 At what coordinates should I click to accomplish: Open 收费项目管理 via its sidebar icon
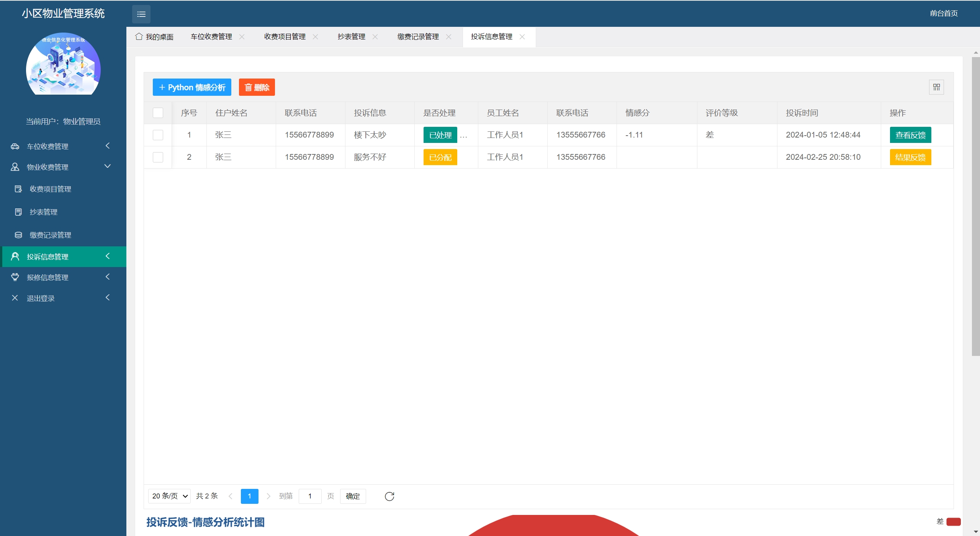pos(18,189)
